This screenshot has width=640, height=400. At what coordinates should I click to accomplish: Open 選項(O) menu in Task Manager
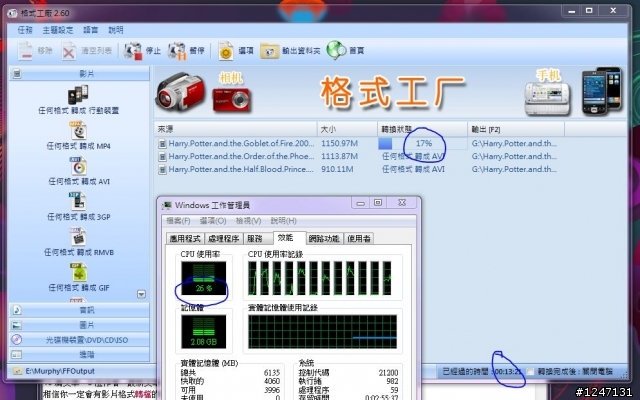(x=213, y=221)
